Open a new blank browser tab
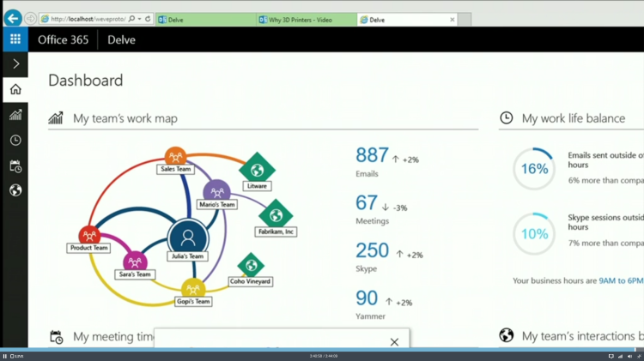The width and height of the screenshot is (644, 361). pyautogui.click(x=465, y=19)
